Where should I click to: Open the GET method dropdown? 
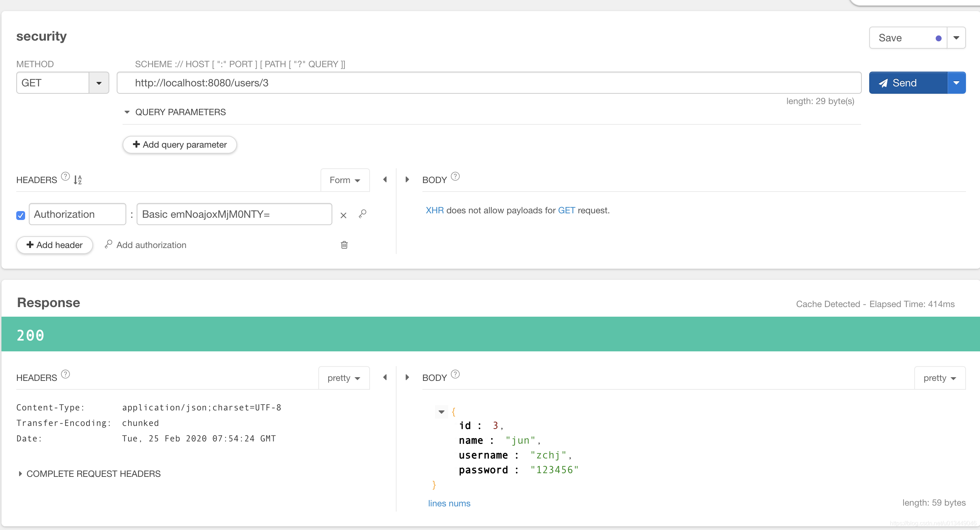click(x=99, y=83)
